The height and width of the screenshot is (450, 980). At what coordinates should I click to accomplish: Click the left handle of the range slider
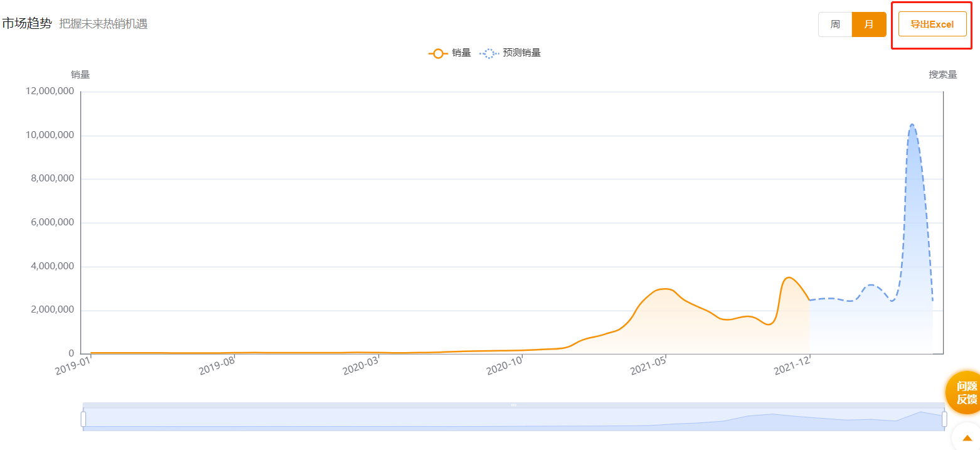pyautogui.click(x=83, y=419)
